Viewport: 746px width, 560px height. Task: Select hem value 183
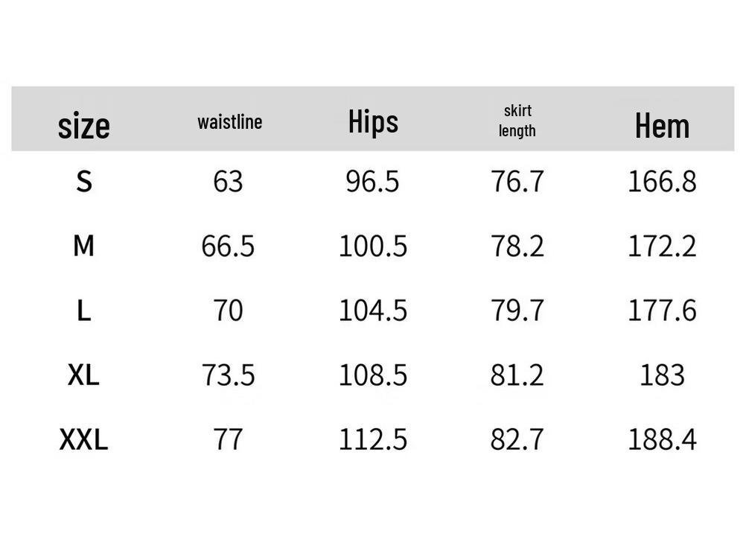click(662, 375)
